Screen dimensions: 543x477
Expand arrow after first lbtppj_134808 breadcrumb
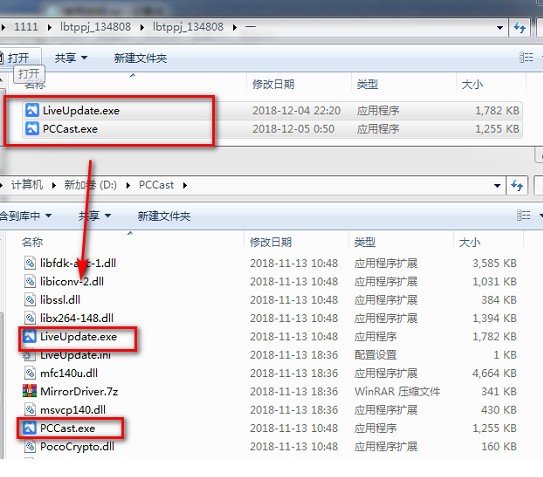142,27
